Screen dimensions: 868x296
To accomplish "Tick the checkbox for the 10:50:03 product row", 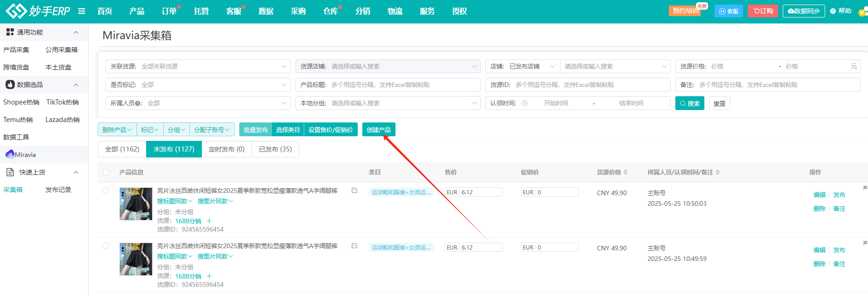I will (x=106, y=191).
